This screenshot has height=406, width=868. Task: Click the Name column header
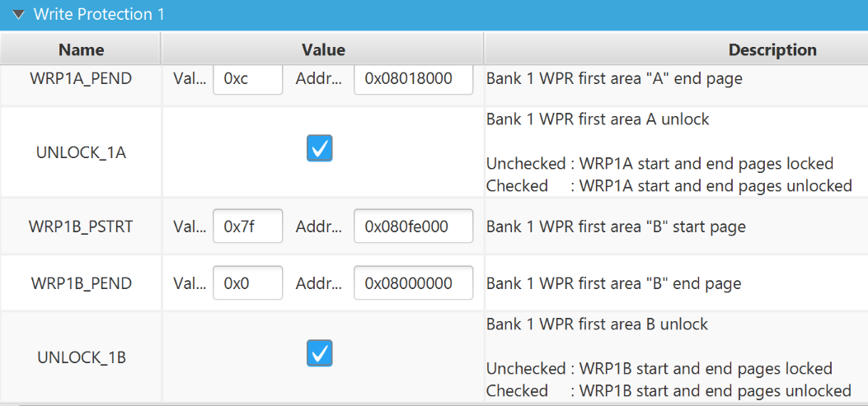point(81,49)
